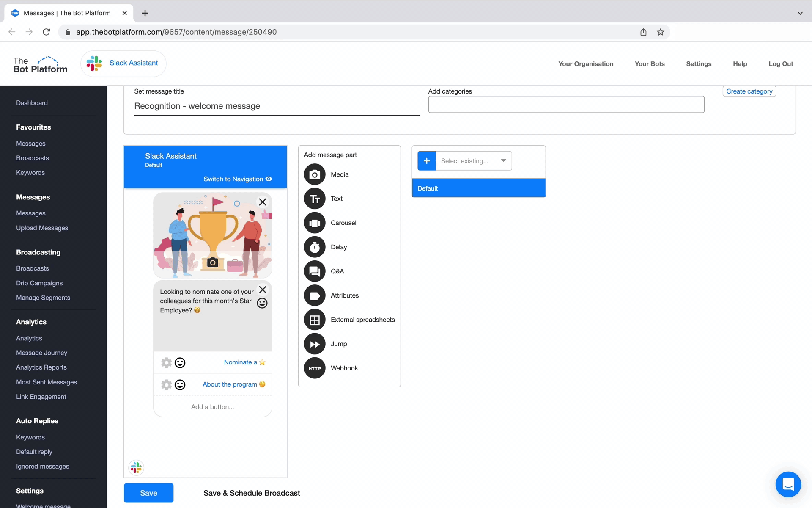The height and width of the screenshot is (508, 812).
Task: Select the External spreadsheets icon
Action: pyautogui.click(x=314, y=320)
